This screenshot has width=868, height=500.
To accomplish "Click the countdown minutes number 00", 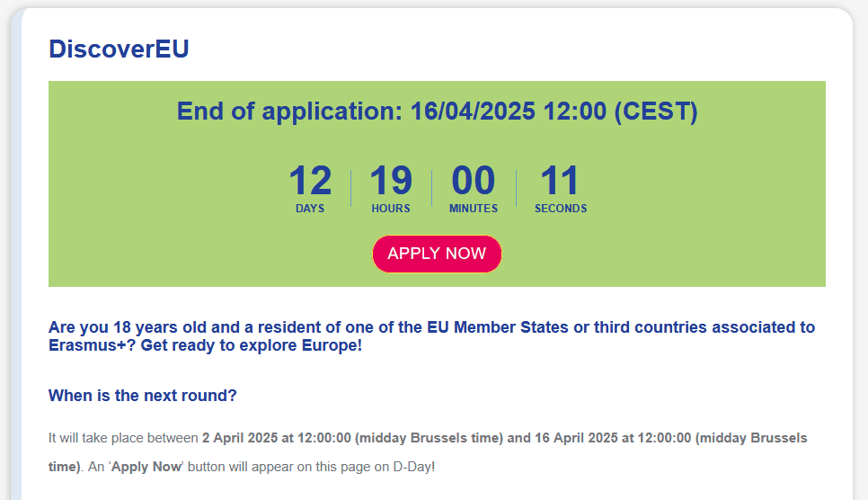I will 473,182.
